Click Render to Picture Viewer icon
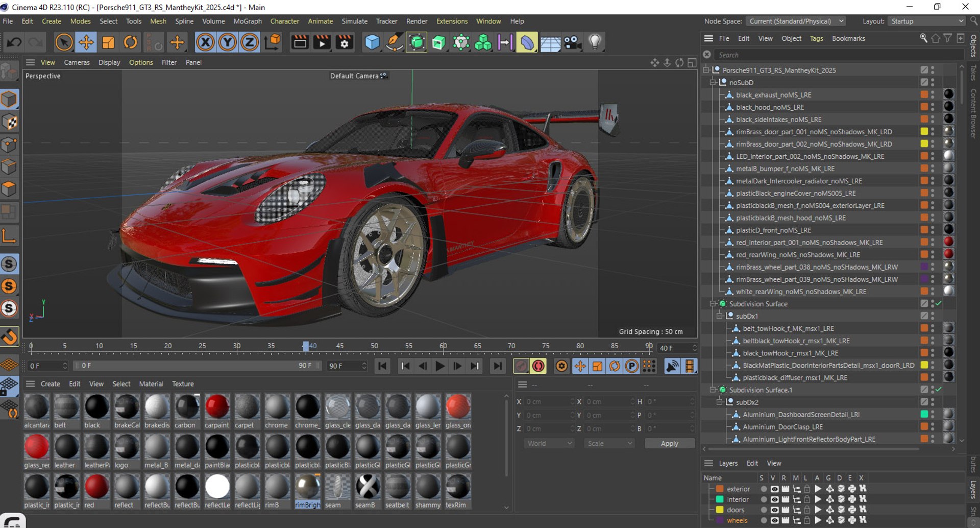This screenshot has width=980, height=528. tap(322, 42)
